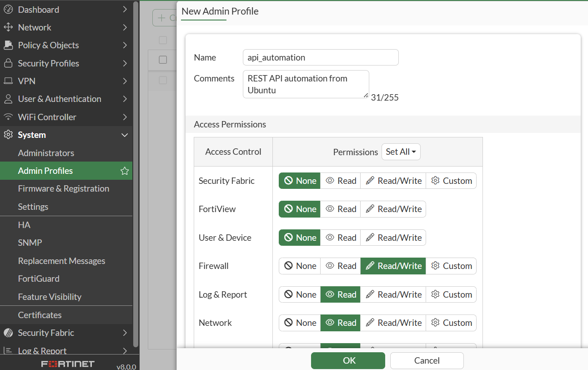
Task: Click the Log & Report sidebar icon
Action: coord(8,350)
